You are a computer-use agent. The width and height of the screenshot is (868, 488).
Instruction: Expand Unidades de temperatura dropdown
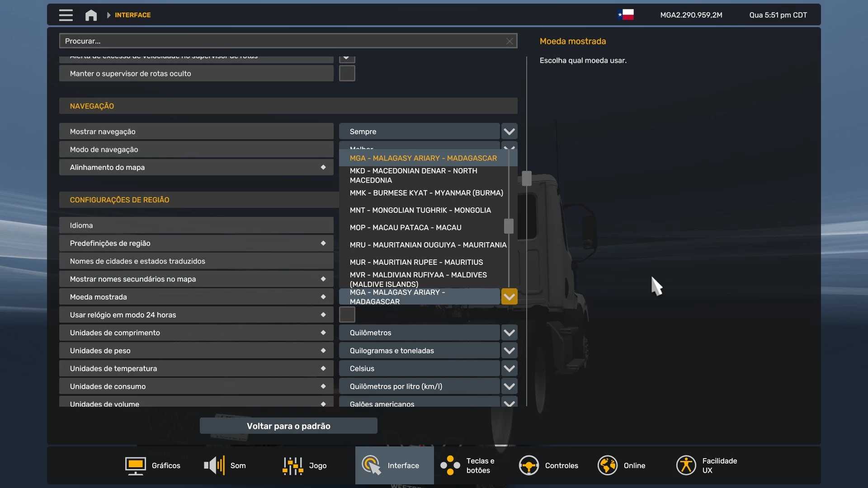[509, 368]
